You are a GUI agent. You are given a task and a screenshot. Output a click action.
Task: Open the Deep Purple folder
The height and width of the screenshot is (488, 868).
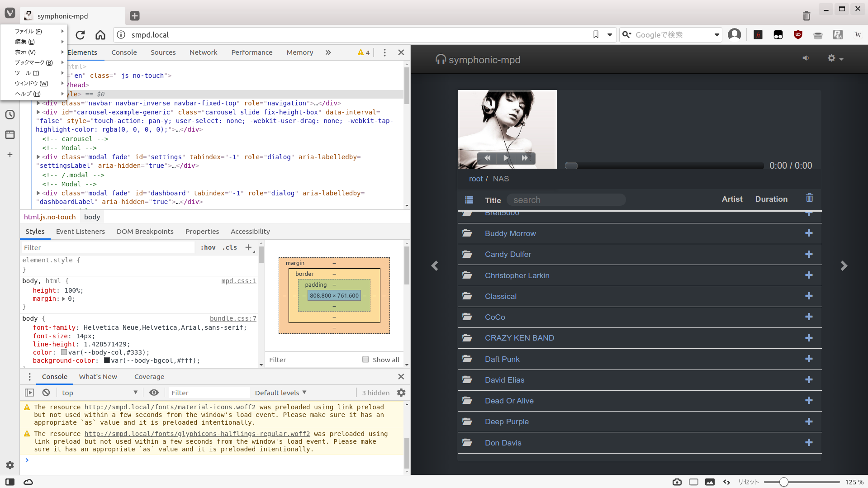point(507,422)
